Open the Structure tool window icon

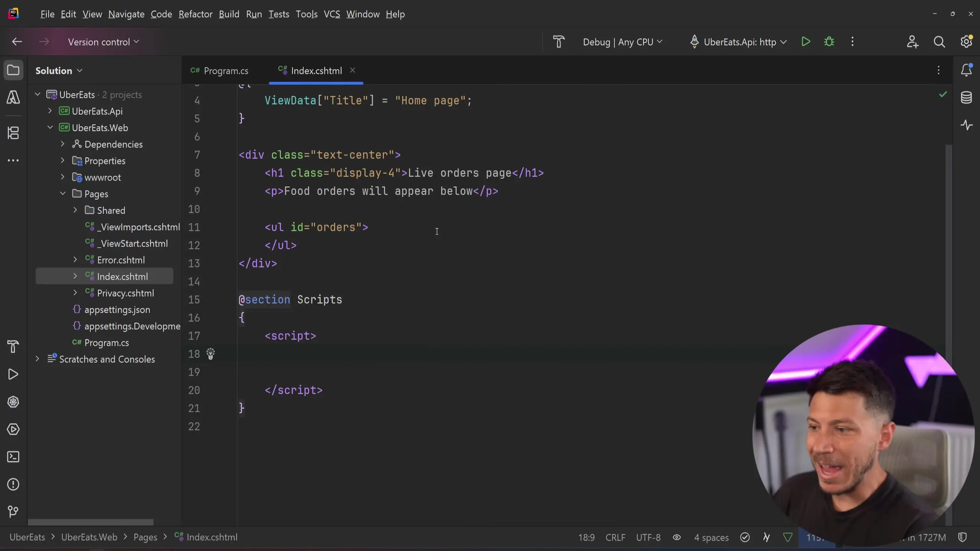[13, 133]
